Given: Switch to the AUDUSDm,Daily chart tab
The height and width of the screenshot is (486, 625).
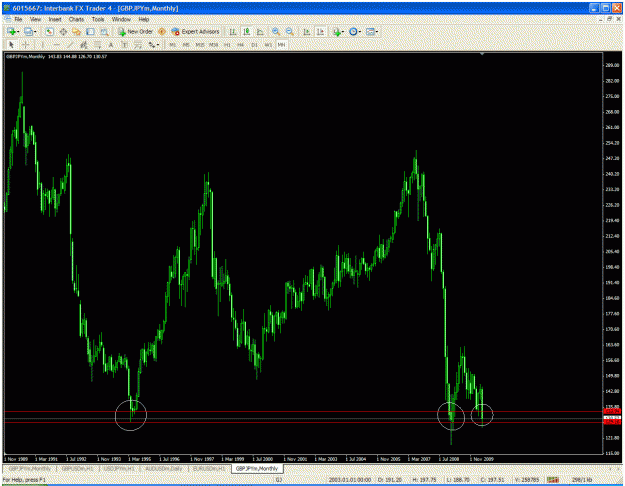Looking at the screenshot, I should click(x=164, y=469).
